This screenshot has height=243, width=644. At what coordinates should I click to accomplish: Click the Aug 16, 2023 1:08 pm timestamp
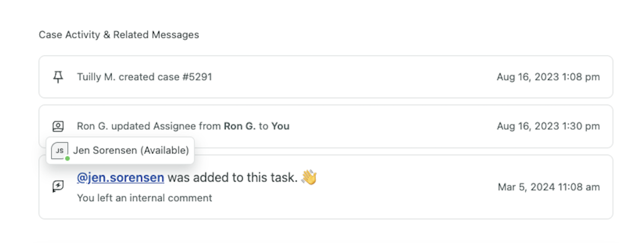pyautogui.click(x=548, y=77)
